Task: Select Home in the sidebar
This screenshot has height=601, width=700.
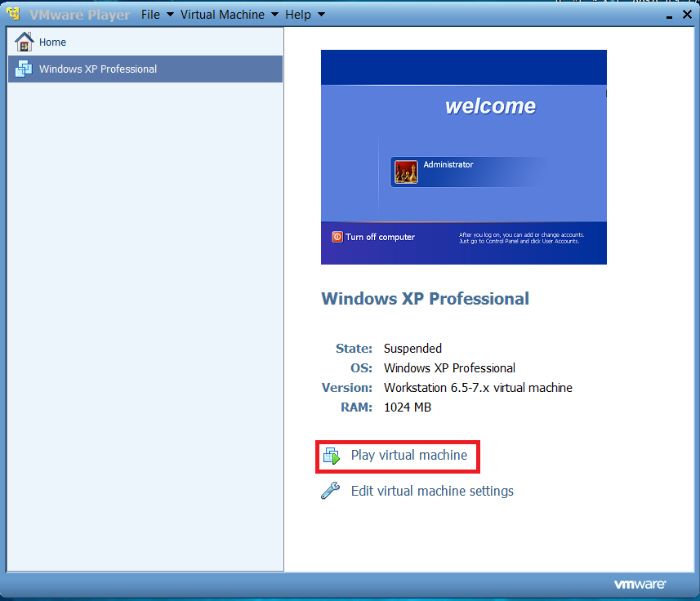Action: (x=145, y=42)
